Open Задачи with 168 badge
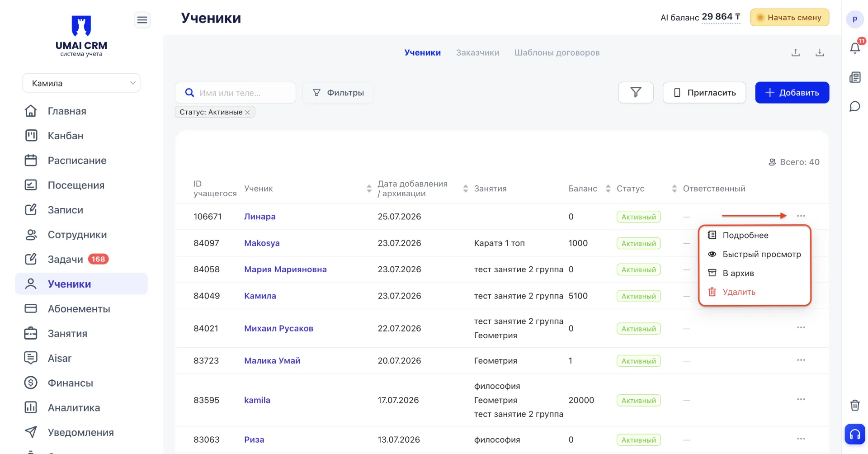The height and width of the screenshot is (454, 868). click(66, 260)
